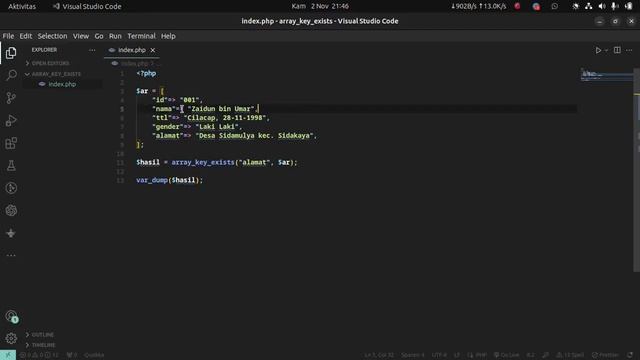640x360 pixels.
Task: Click the additional views ellipsis in activity bar
Action: tap(11, 255)
